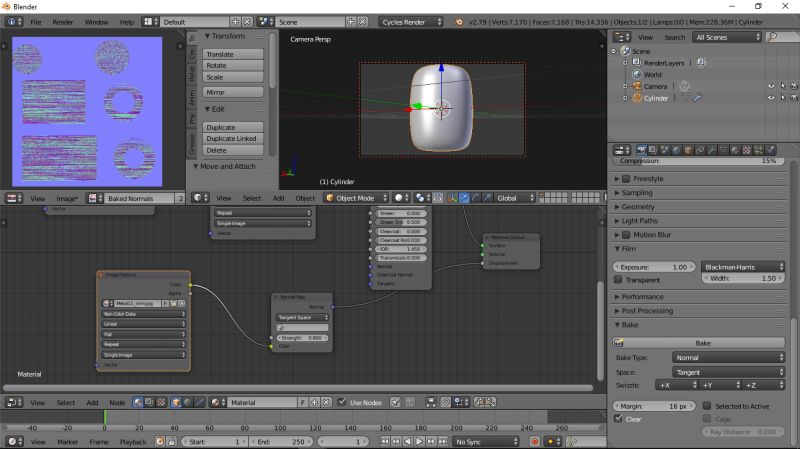Viewport: 800px width, 449px height.
Task: Open the Texture properties tab icon
Action: [746, 150]
